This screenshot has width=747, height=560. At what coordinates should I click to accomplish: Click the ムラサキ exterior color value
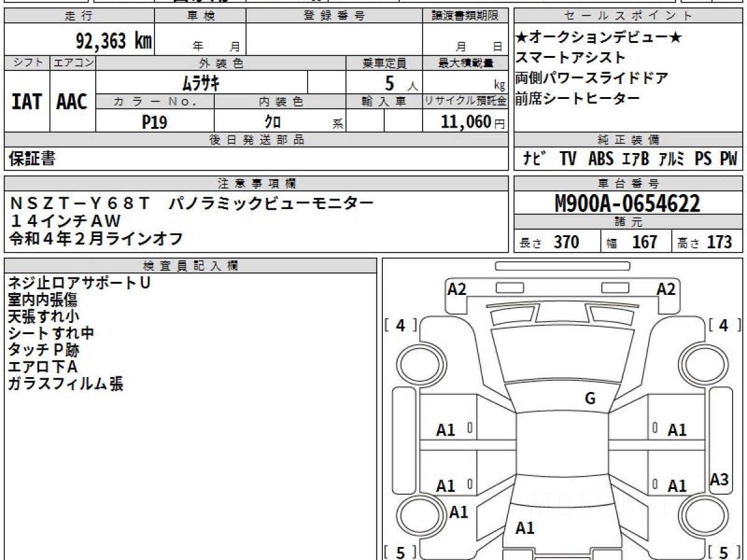pos(202,82)
